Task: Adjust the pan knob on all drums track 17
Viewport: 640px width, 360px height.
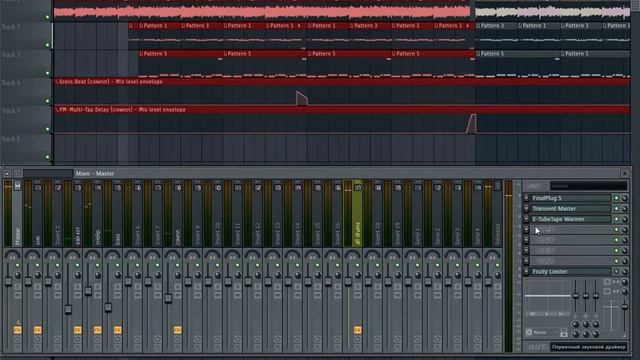Action: pos(352,256)
